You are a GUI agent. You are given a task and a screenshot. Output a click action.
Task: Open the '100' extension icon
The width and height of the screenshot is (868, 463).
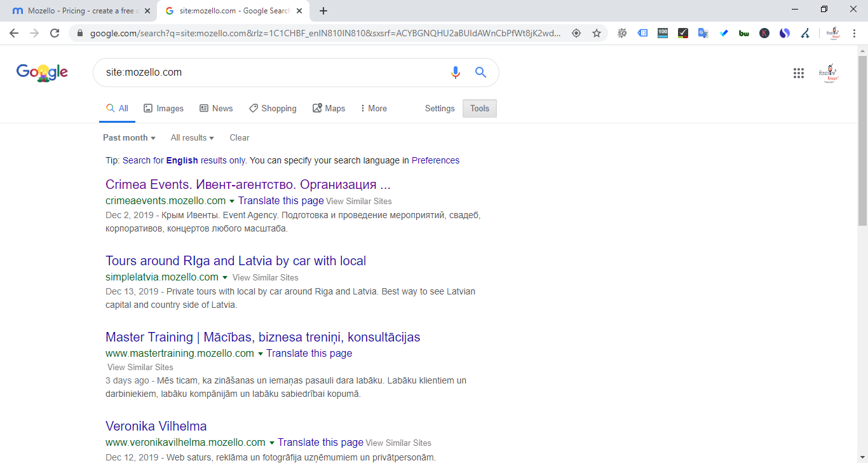[x=663, y=33]
